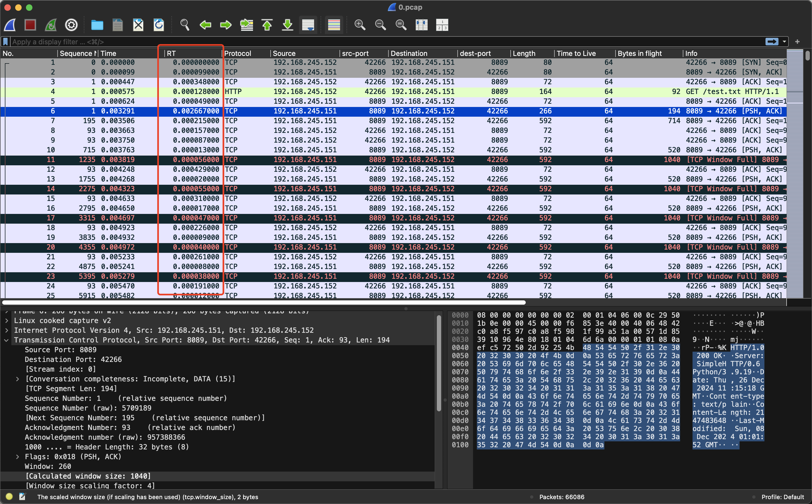Open the capture options dialog

71,25
